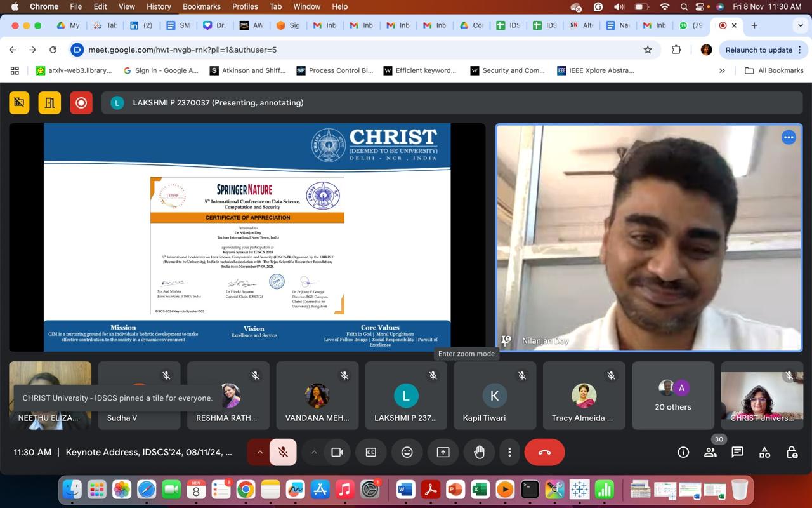Raise your hand in the meeting
Viewport: 812px width, 508px height.
(479, 452)
